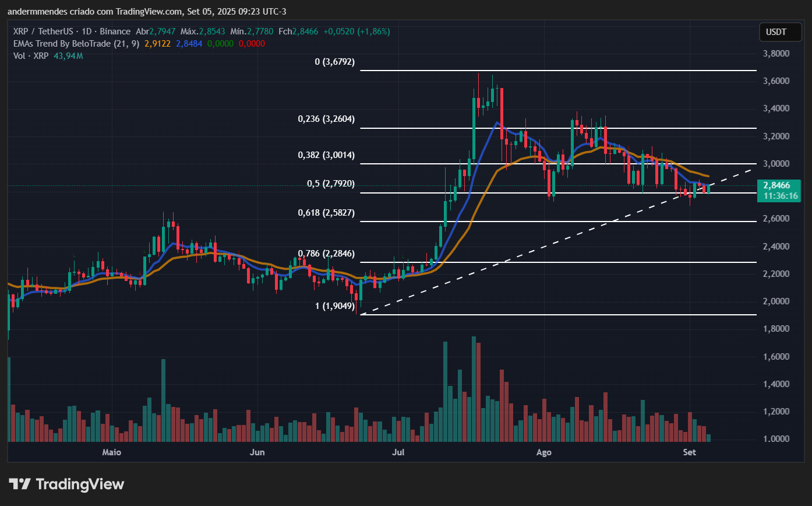Click the 3,4000 price axis label

click(776, 108)
